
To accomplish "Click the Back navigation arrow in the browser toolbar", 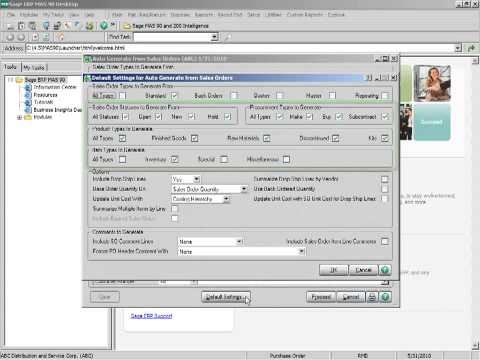I will (10, 37).
